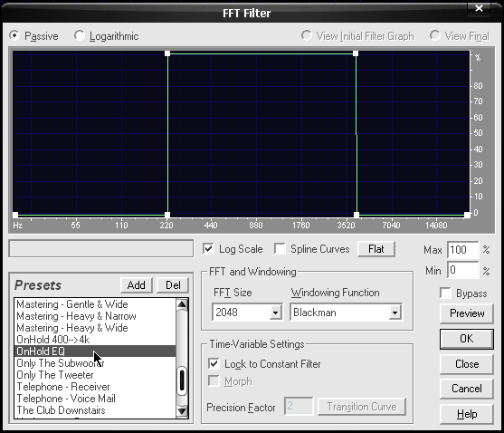Uncheck Lock to Constant Filter
The width and height of the screenshot is (504, 433).
click(x=214, y=364)
